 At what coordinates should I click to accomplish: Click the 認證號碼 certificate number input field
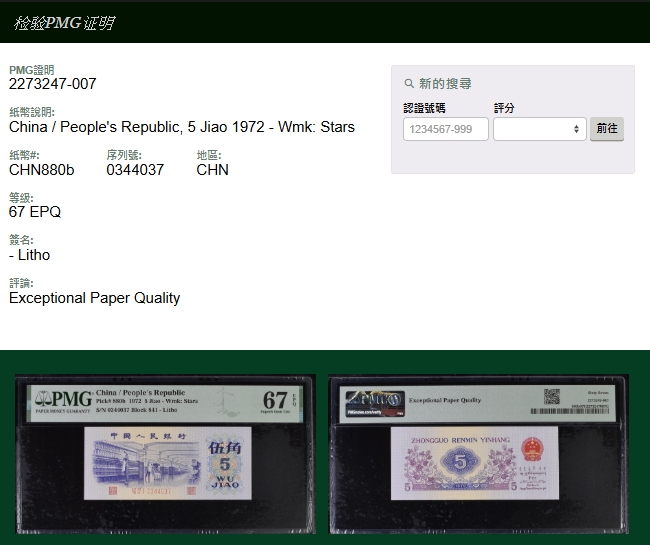[x=445, y=129]
